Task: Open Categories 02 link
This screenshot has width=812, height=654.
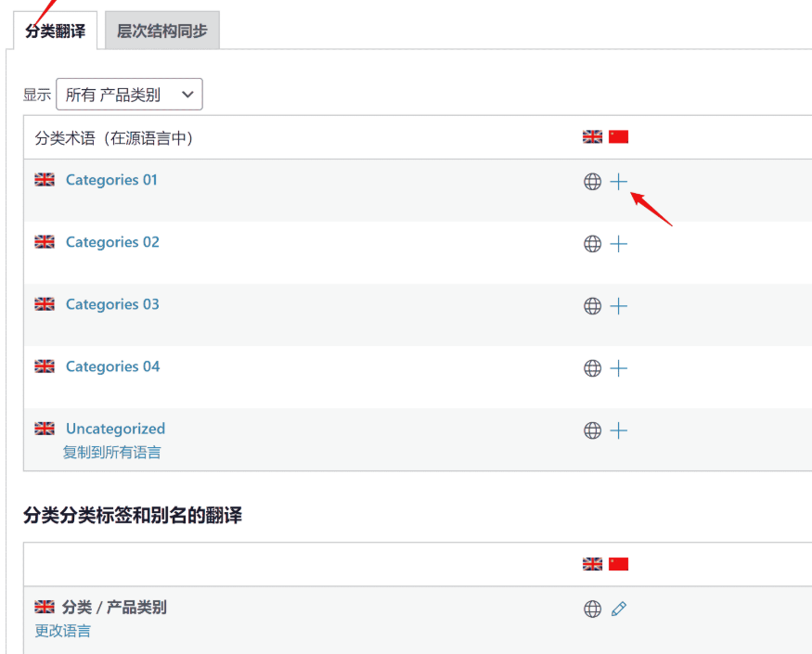Action: pyautogui.click(x=112, y=242)
